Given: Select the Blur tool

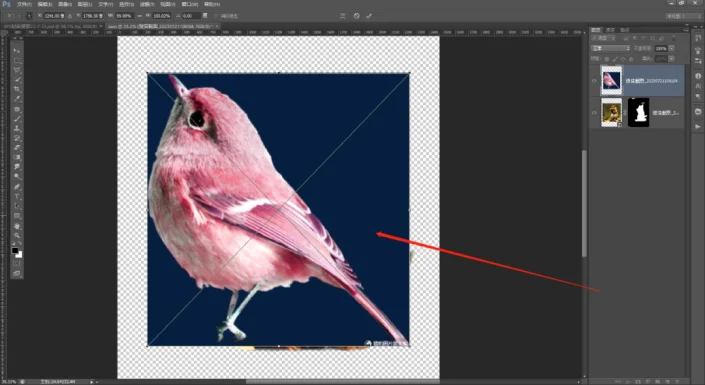Looking at the screenshot, I should pyautogui.click(x=17, y=167).
